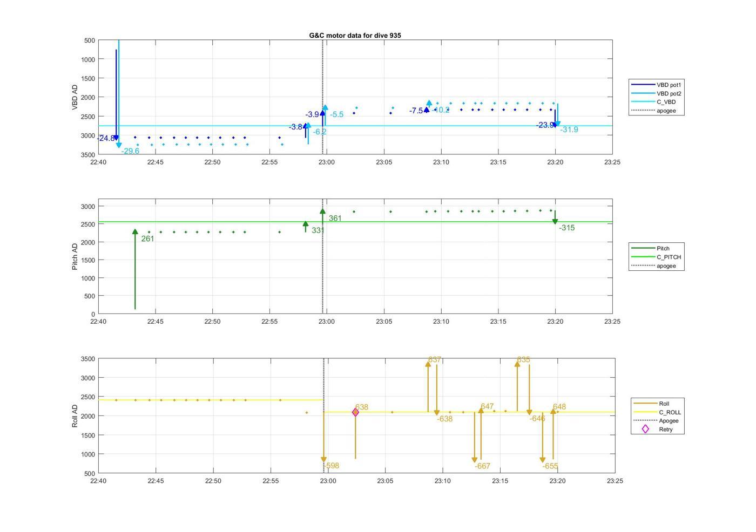The width and height of the screenshot is (756, 532).
Task: Click '22:40' tick label under Pitch plot
Action: 98,322
